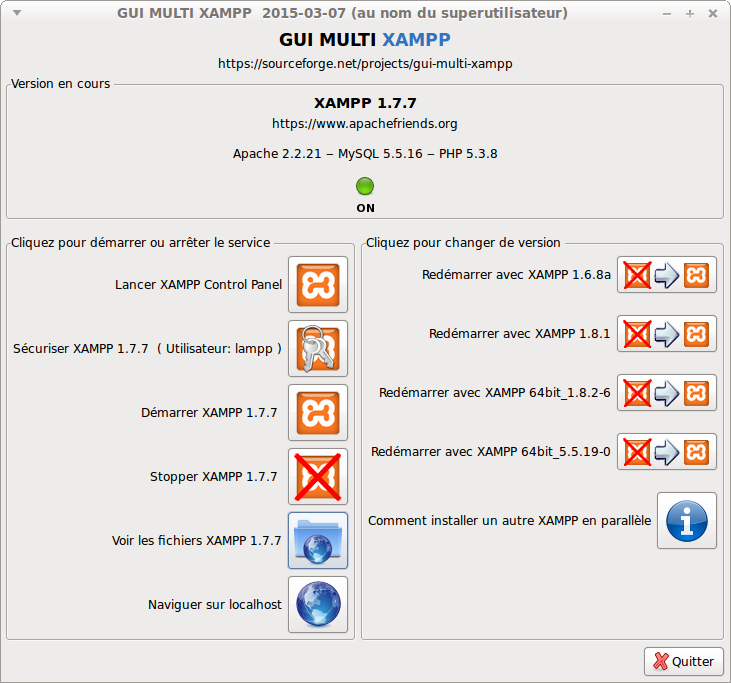Open the sourceforge gui-multi-xampp project link

click(365, 63)
